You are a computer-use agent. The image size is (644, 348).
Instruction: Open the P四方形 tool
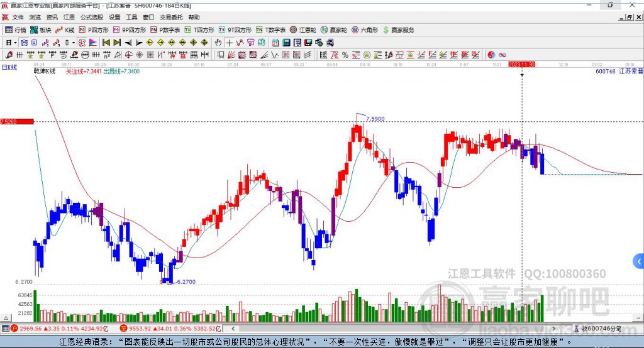click(x=94, y=30)
